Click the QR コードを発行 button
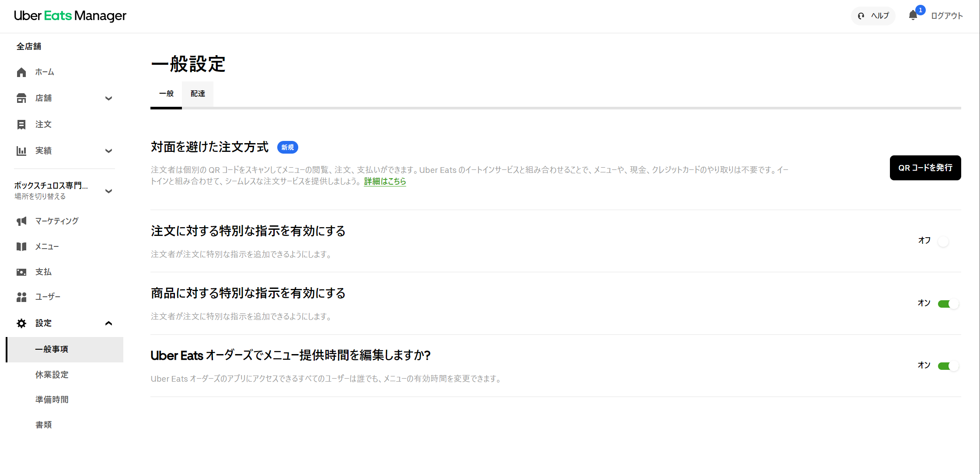Viewport: 980px width, 474px height. point(925,168)
